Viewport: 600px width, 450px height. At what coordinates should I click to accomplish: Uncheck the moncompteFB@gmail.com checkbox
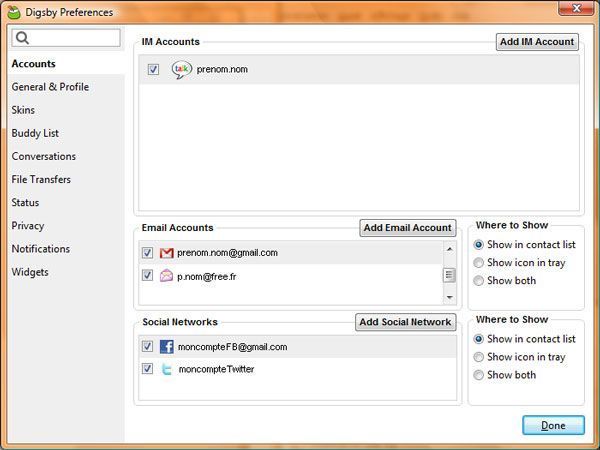(147, 346)
